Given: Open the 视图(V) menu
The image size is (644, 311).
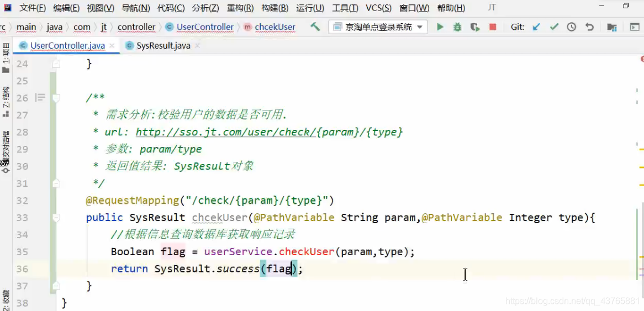Looking at the screenshot, I should tap(101, 8).
